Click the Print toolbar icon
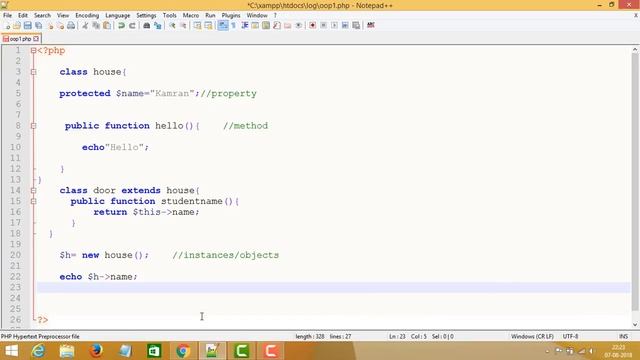Screen dimensions: 640x360 [x=71, y=26]
